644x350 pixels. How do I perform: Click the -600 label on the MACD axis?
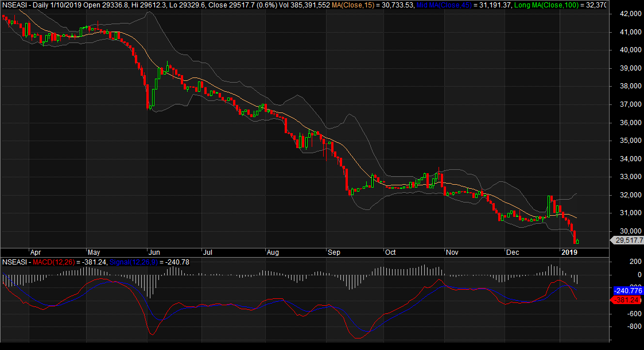(x=634, y=314)
